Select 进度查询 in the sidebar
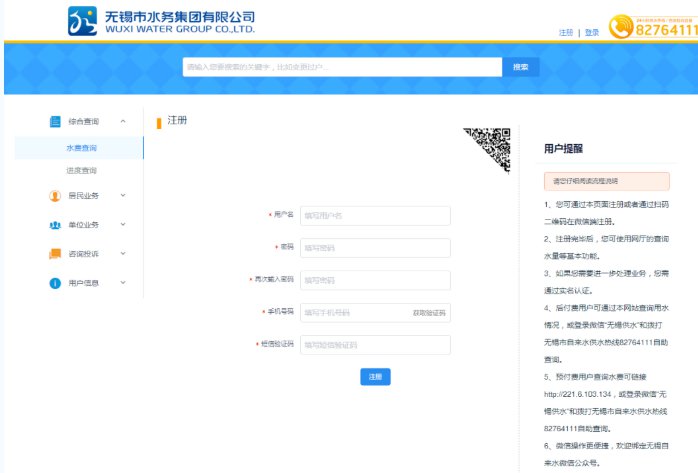This screenshot has width=698, height=473. (81, 171)
